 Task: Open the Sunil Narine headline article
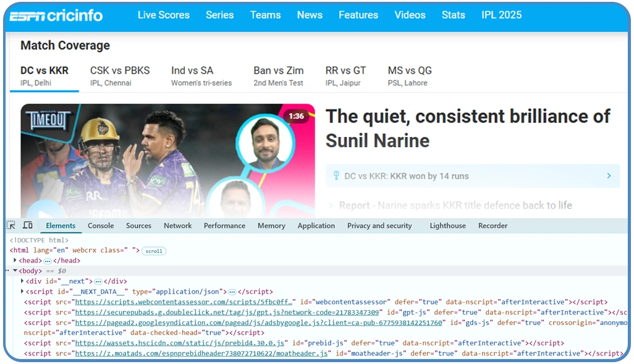click(x=468, y=128)
